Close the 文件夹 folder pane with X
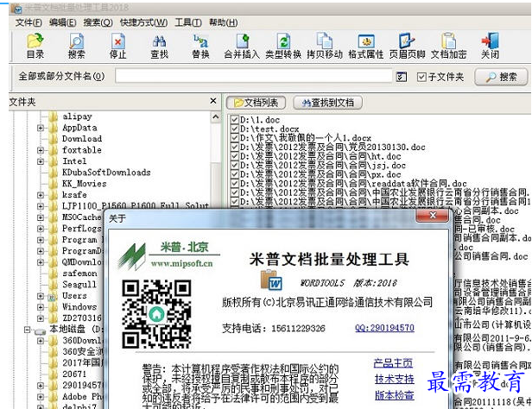The height and width of the screenshot is (409, 532). pyautogui.click(x=213, y=101)
